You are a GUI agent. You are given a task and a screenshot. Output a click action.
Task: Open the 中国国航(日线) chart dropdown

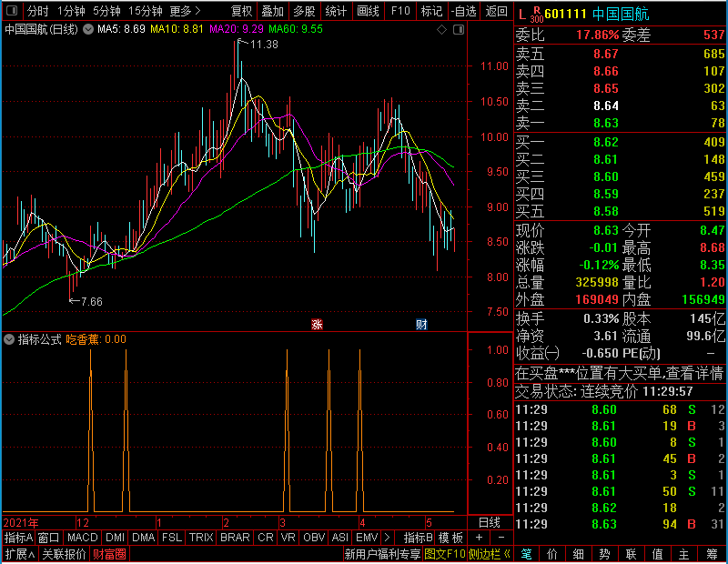pyautogui.click(x=88, y=30)
